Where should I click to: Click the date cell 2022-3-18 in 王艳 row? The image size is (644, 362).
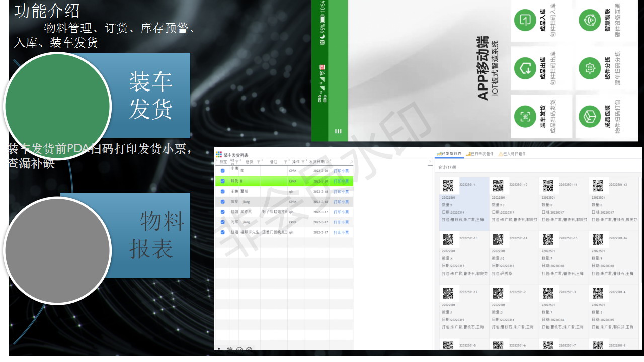tap(320, 192)
